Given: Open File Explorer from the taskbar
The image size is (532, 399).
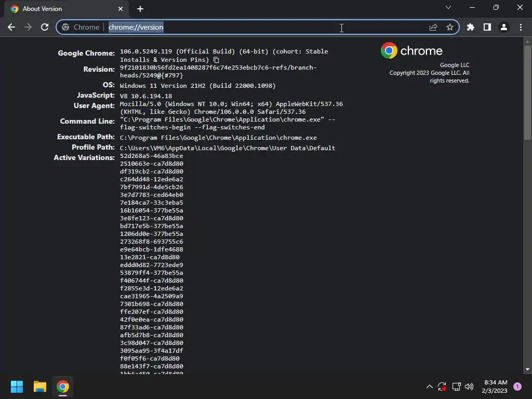Looking at the screenshot, I should coord(39,387).
